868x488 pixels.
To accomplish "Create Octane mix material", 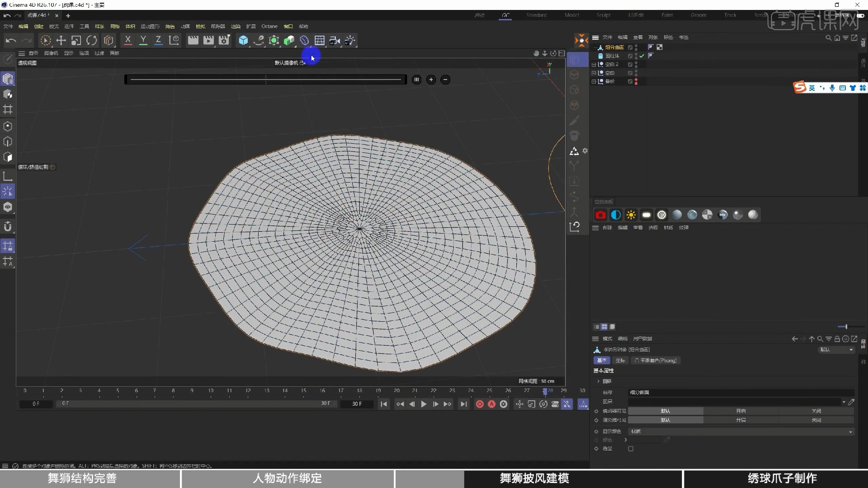I will coord(722,215).
